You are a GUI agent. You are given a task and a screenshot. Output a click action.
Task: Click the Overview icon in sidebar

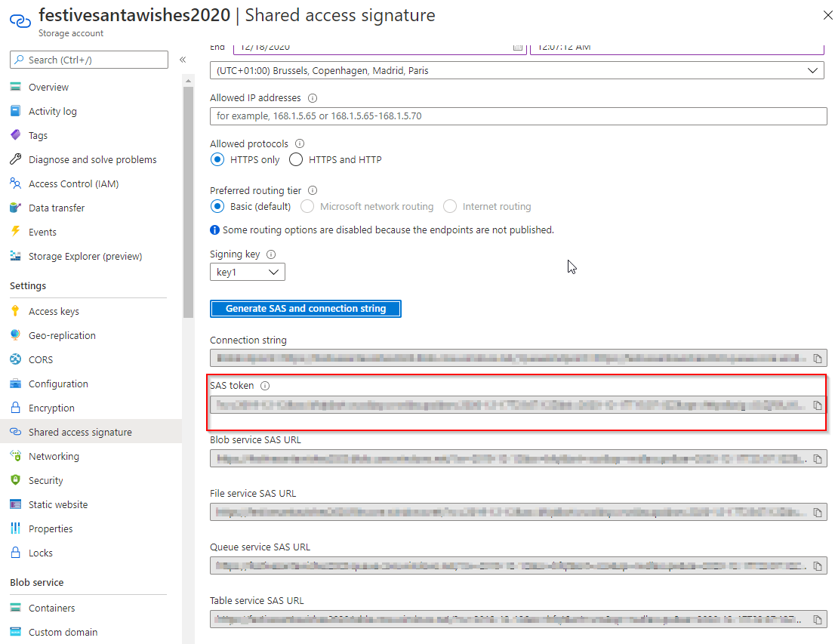15,87
